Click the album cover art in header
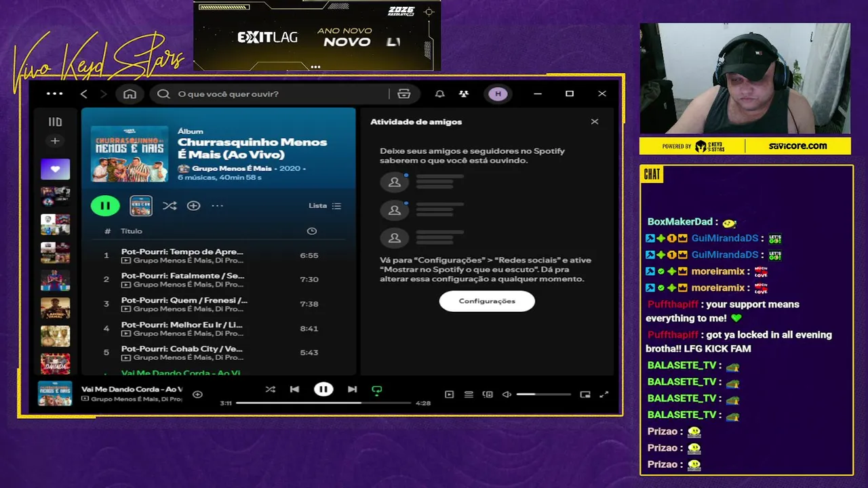The width and height of the screenshot is (868, 488). (x=130, y=154)
